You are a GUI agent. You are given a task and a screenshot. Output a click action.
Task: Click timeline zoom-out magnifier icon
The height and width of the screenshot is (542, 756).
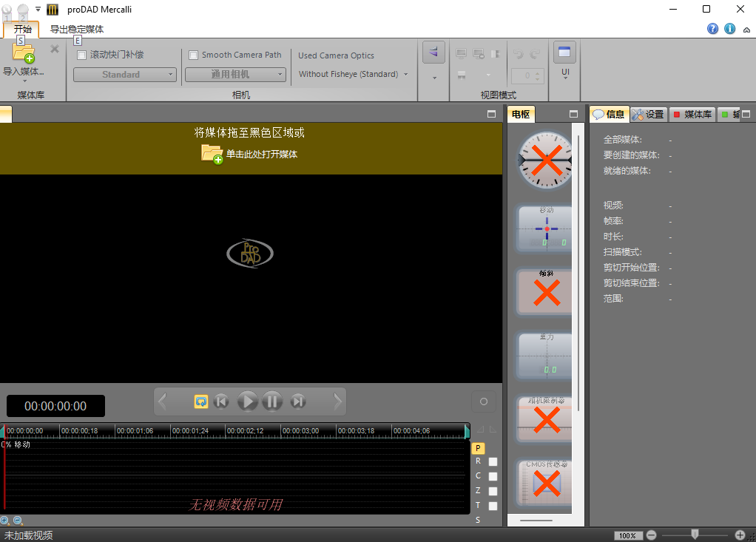click(x=18, y=521)
